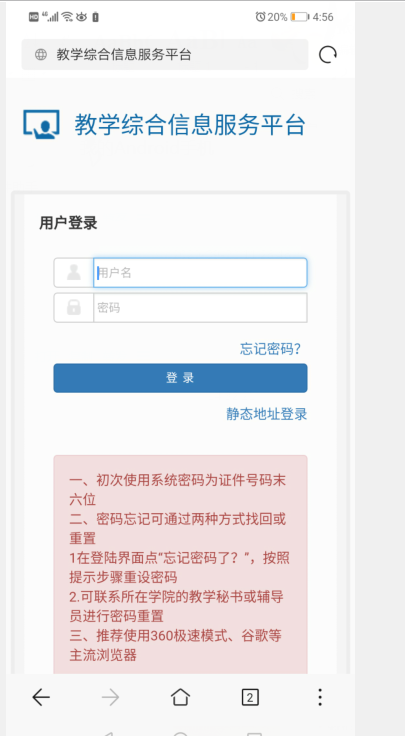The height and width of the screenshot is (736, 405).
Task: Open the browser home icon
Action: click(180, 697)
